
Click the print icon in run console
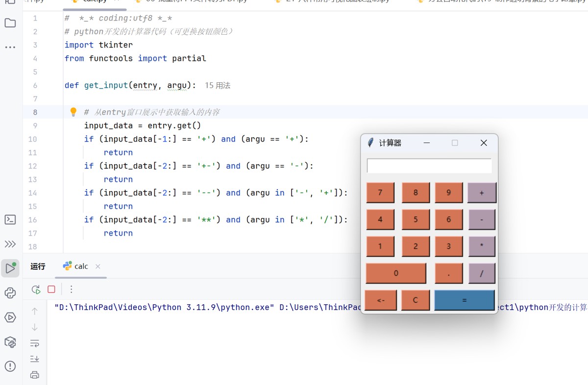pyautogui.click(x=35, y=375)
